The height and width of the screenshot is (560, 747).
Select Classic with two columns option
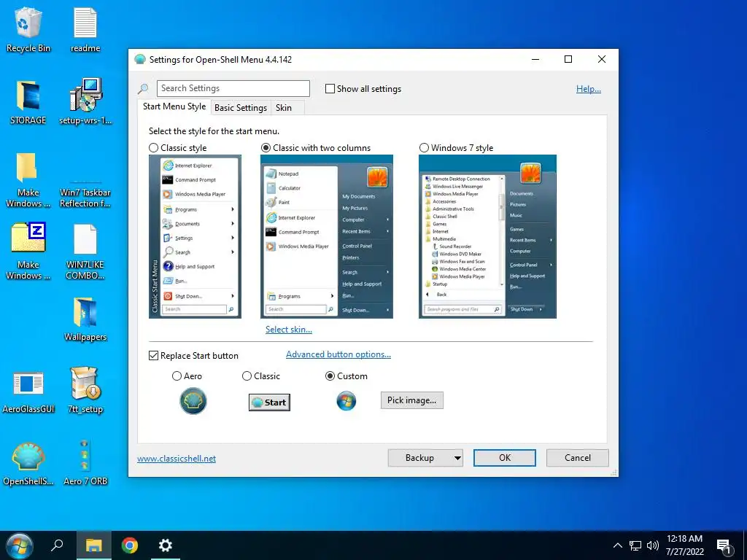point(266,147)
